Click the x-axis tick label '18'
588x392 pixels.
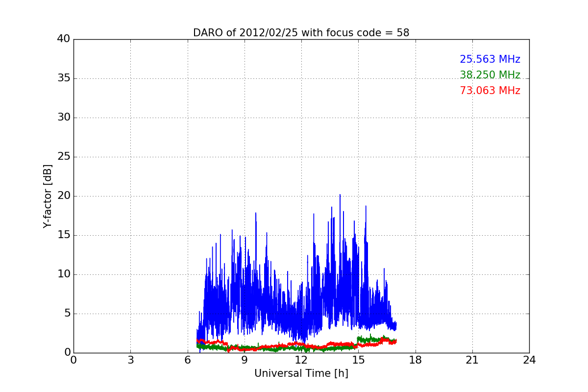416,360
